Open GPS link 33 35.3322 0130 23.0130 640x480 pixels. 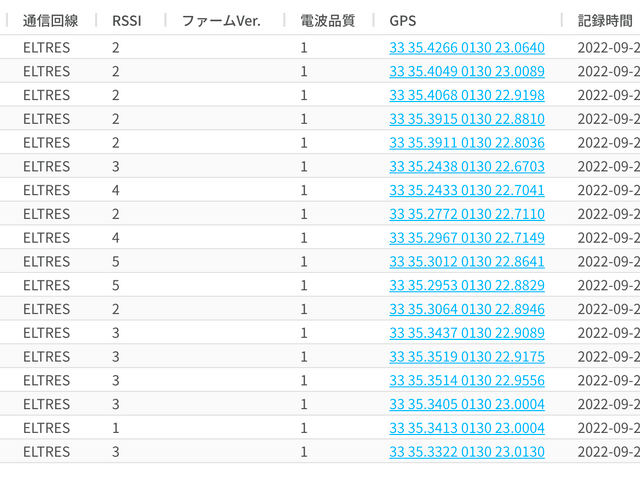466,452
